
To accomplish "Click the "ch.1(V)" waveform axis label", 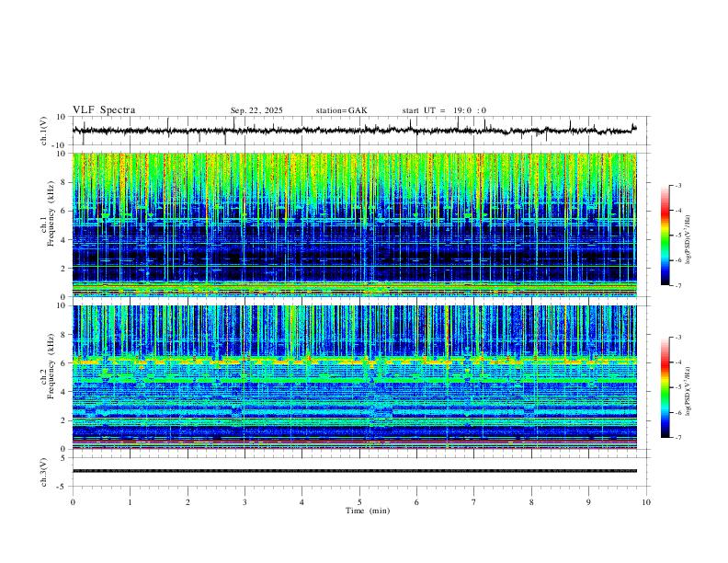I will point(44,131).
